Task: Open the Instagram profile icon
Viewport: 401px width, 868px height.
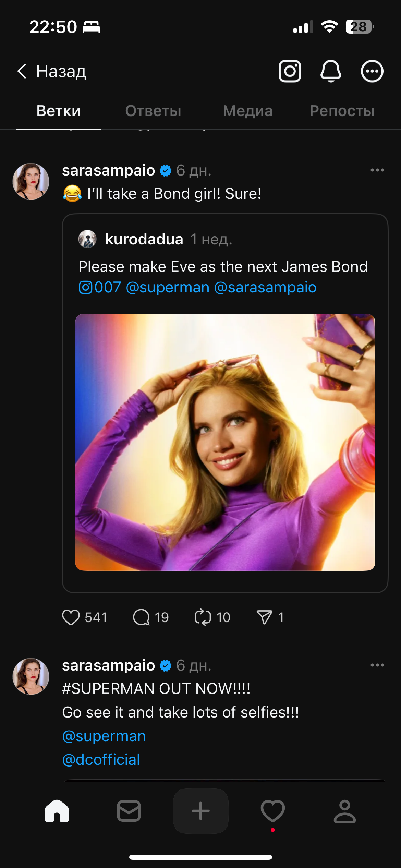Action: [290, 71]
